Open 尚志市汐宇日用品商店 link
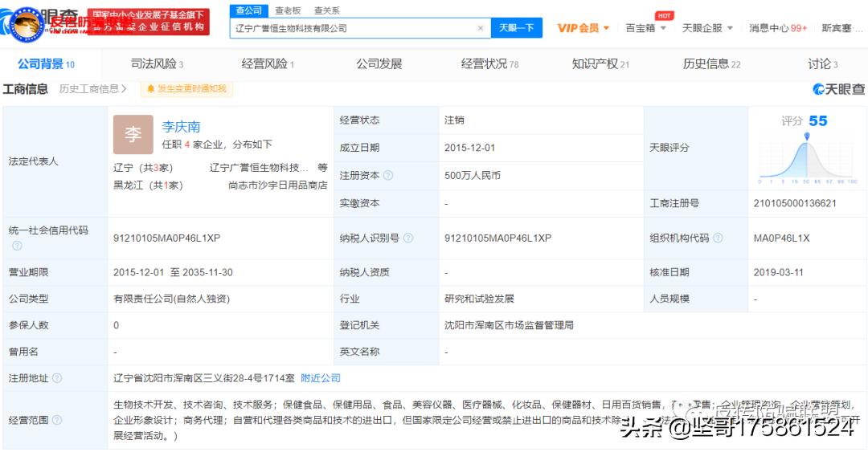 click(x=278, y=185)
